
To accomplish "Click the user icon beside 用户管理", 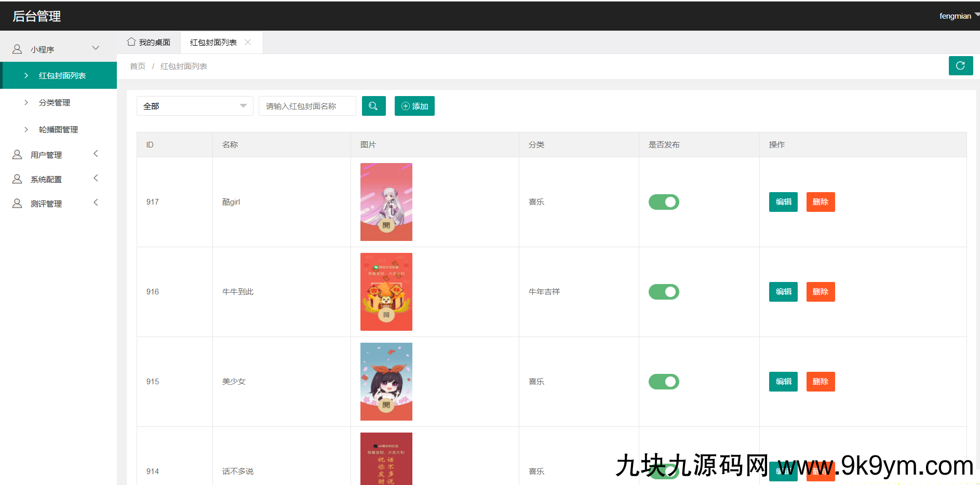I will coord(17,155).
